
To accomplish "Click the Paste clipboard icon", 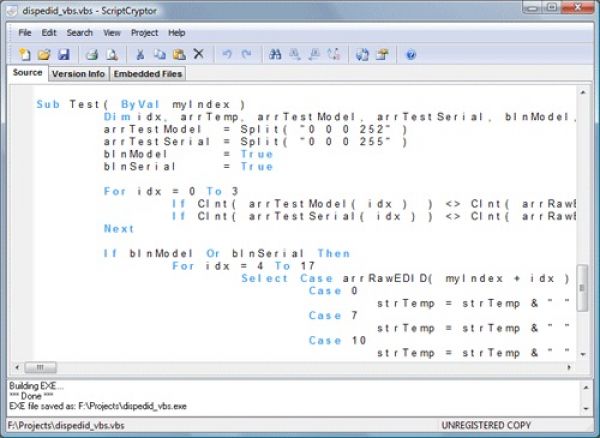I will pyautogui.click(x=179, y=55).
